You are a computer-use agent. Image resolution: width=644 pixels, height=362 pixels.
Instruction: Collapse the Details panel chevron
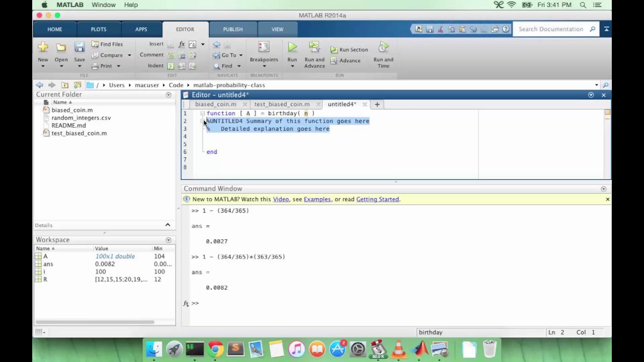[168, 225]
